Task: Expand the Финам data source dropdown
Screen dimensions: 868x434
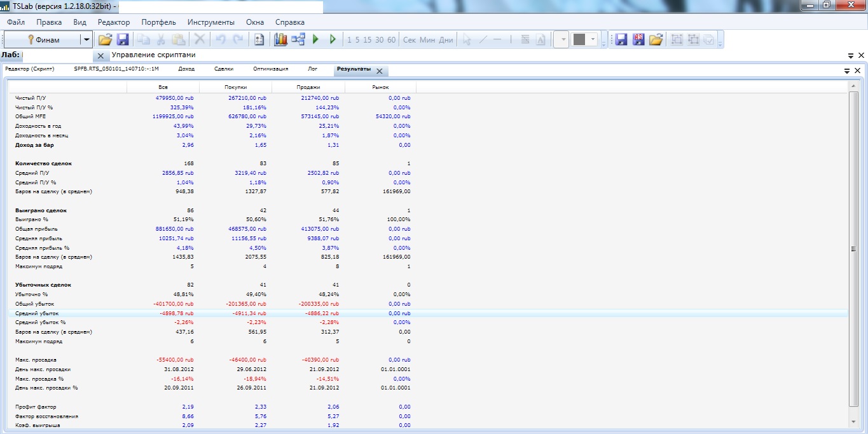Action: coord(86,39)
